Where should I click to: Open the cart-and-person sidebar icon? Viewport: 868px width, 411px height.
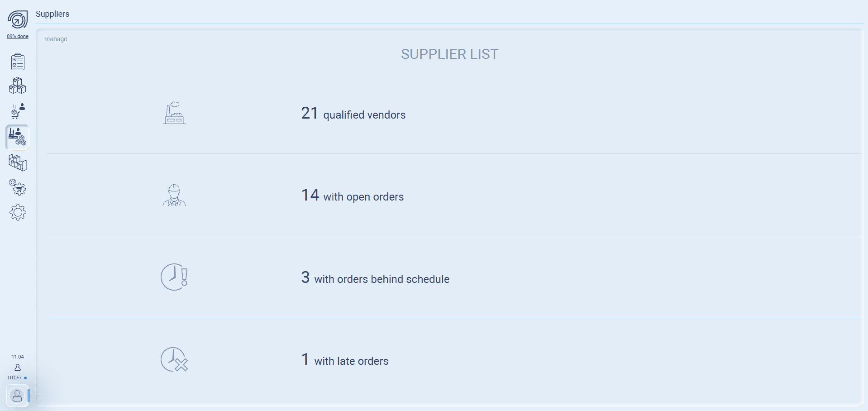click(x=18, y=111)
